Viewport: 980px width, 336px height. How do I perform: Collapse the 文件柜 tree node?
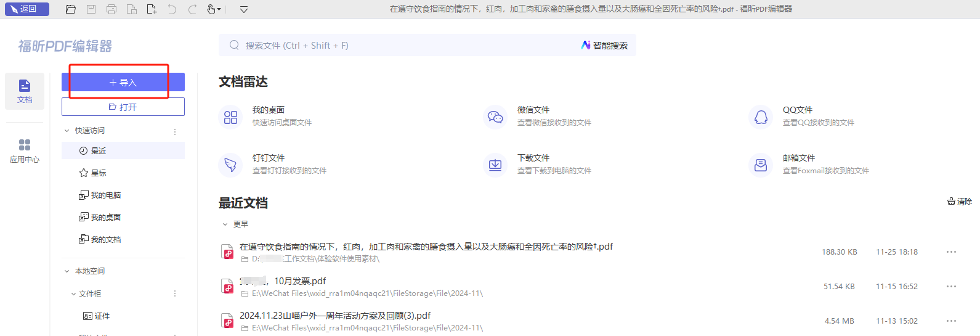click(73, 294)
